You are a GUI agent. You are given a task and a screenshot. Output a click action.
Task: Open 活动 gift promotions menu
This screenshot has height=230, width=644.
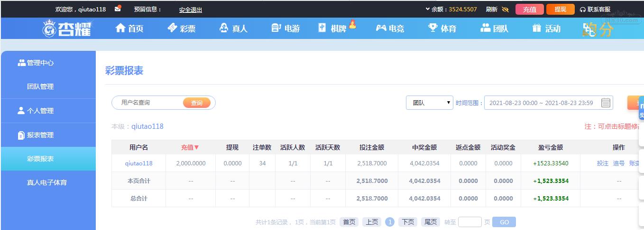pyautogui.click(x=546, y=29)
